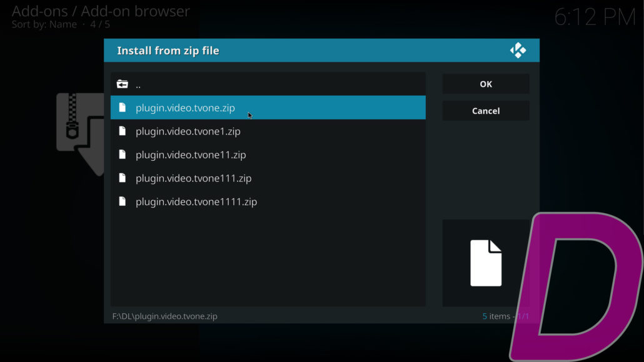Click 'Add-ons / Add-on browser' heading
Screen dimensions: 644x362
[x=101, y=11]
